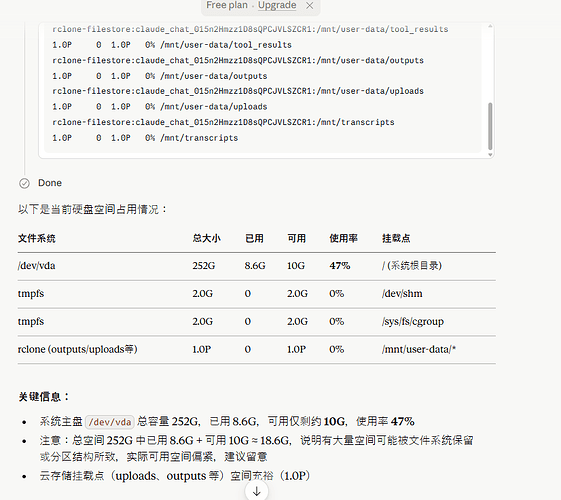Select the rclone-filestore outputs path line

pyautogui.click(x=238, y=60)
